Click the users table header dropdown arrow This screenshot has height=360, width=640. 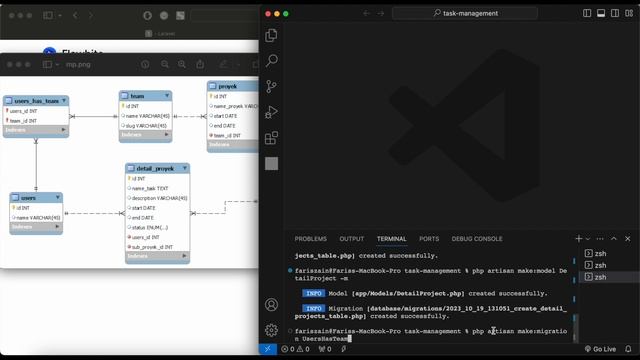58,198
